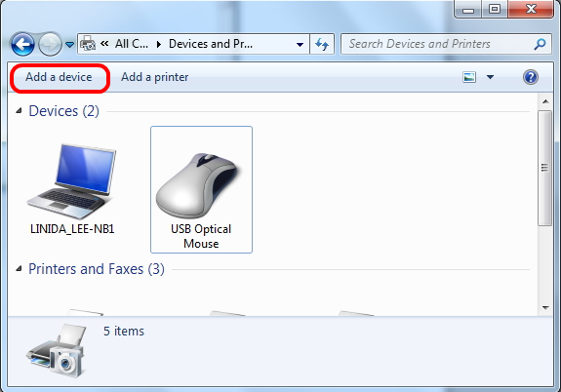
Task: Select the LINIDA_LEE-NB1 laptop device
Action: [72, 189]
